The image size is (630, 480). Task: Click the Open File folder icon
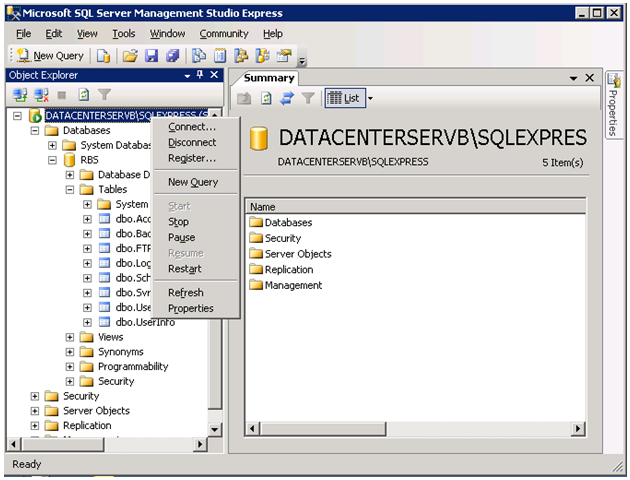coord(131,56)
